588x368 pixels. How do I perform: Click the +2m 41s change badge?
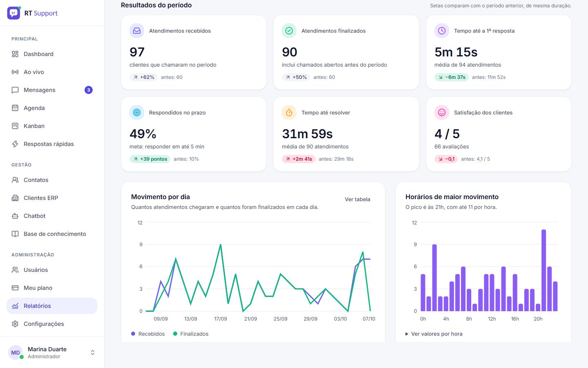[x=298, y=159]
